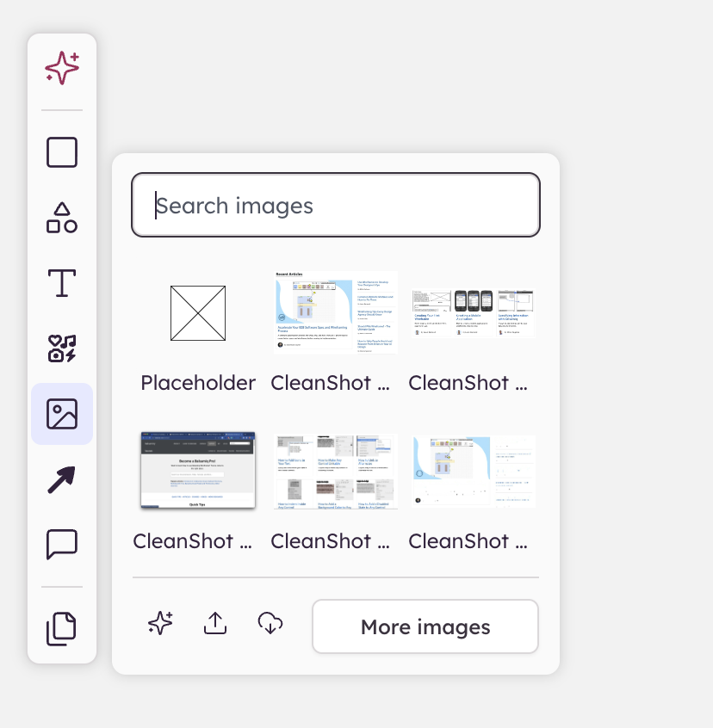The height and width of the screenshot is (728, 713).
Task: Select the Text tool
Action: [x=62, y=282]
